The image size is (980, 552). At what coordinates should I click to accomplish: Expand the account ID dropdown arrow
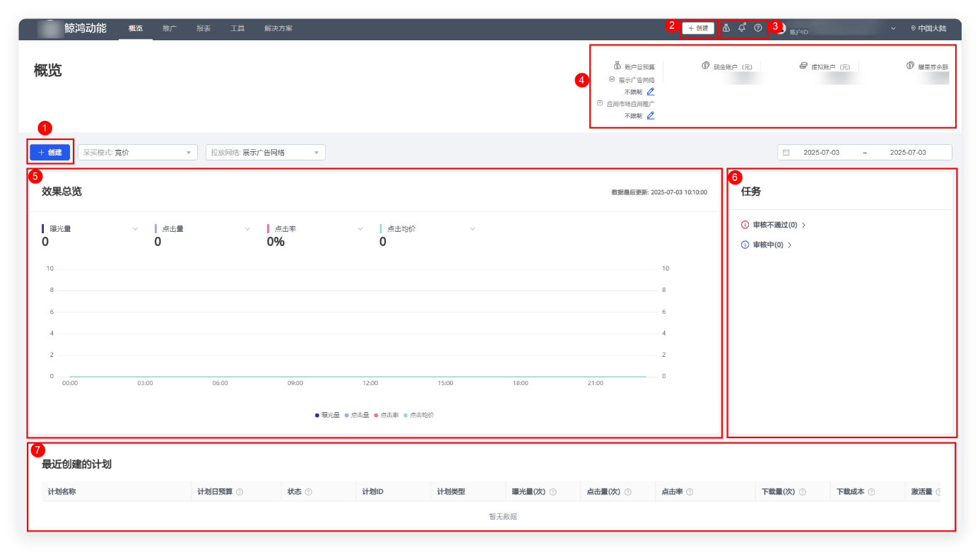[893, 28]
